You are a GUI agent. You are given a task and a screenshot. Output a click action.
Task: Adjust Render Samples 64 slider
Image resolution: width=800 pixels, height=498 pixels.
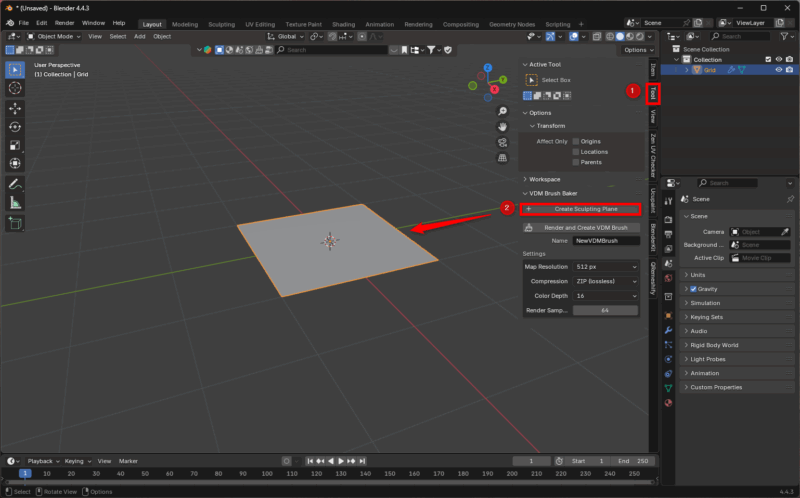click(x=605, y=311)
